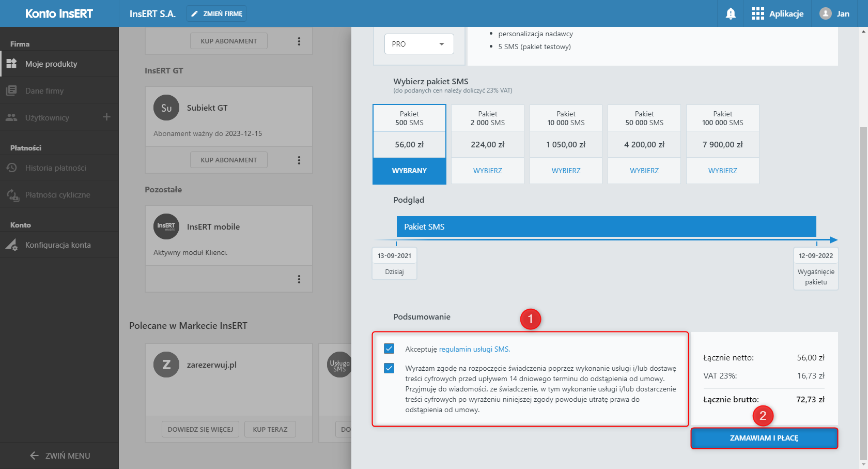This screenshot has height=469, width=868.
Task: Choose WYBIERZ for 50 000 SMS package
Action: 644,171
